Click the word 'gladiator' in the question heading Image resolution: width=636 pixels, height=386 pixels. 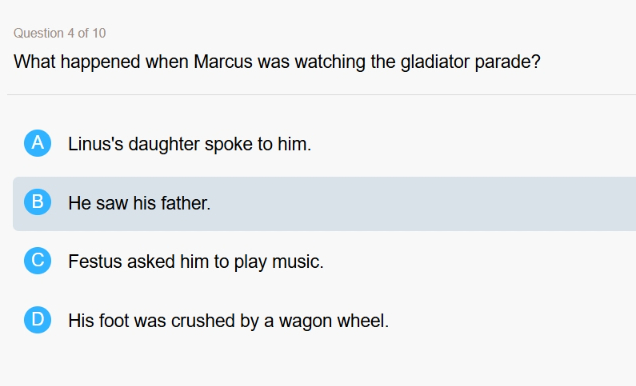click(x=435, y=62)
